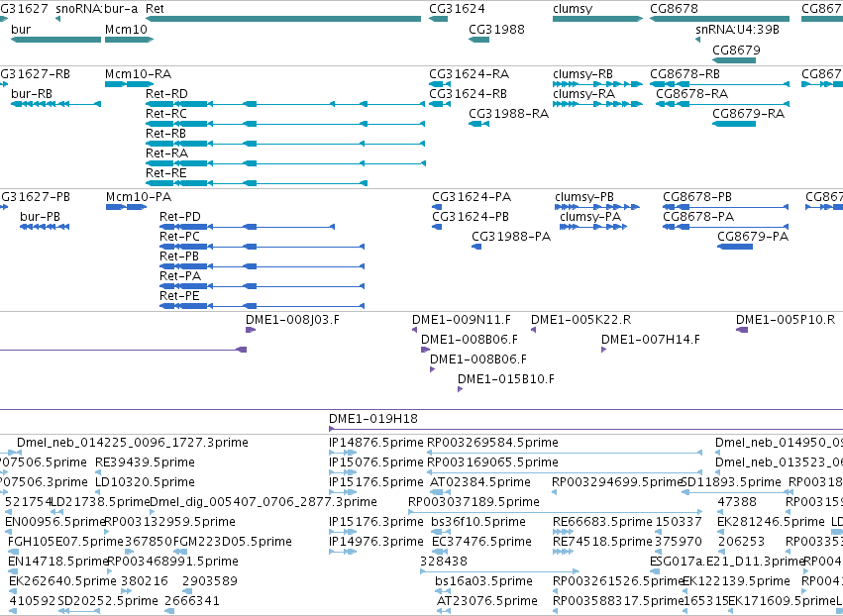
Task: Open protein label 'Ret-PA'
Action: tap(180, 275)
